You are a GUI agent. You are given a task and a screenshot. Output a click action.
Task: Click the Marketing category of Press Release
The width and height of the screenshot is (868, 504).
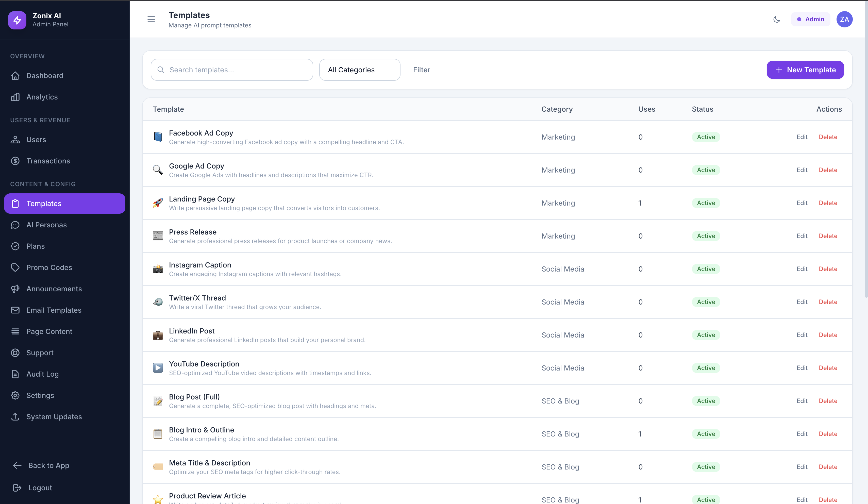coord(558,236)
